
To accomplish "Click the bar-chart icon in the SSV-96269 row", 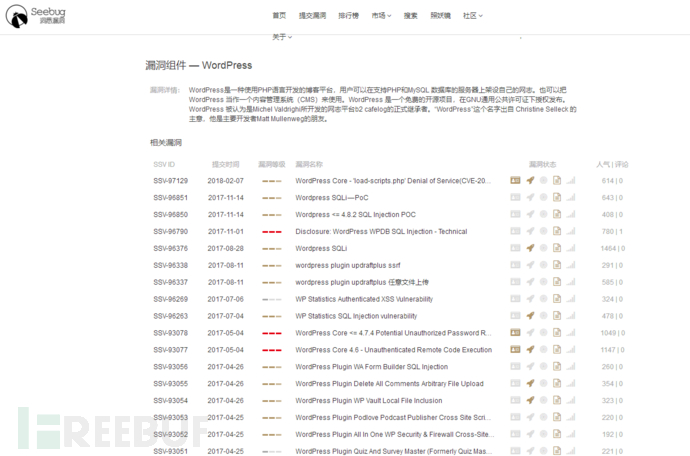I will coord(571,299).
